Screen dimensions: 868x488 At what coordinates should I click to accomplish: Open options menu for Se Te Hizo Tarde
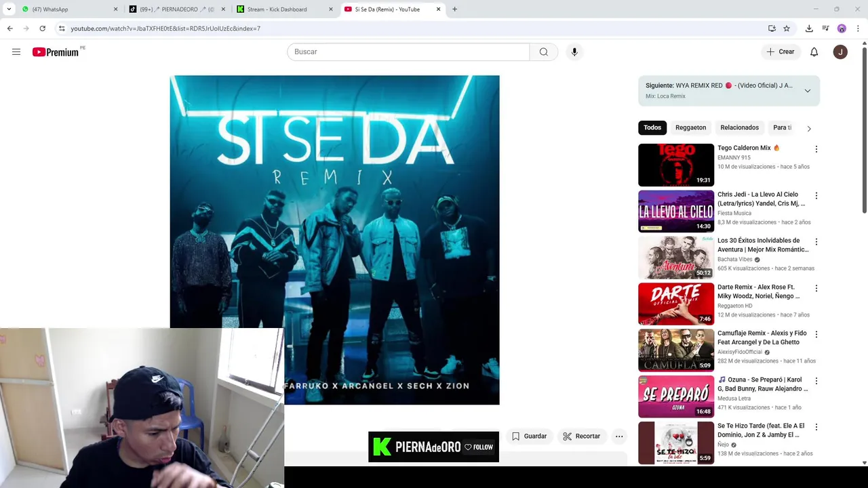click(816, 427)
